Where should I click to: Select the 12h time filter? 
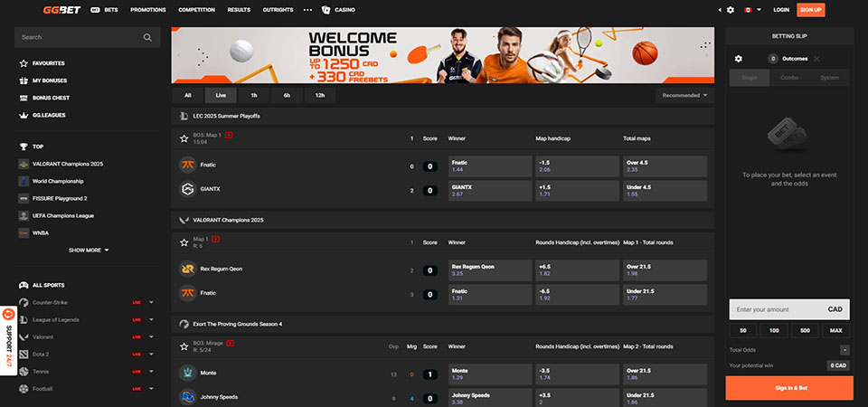point(320,95)
